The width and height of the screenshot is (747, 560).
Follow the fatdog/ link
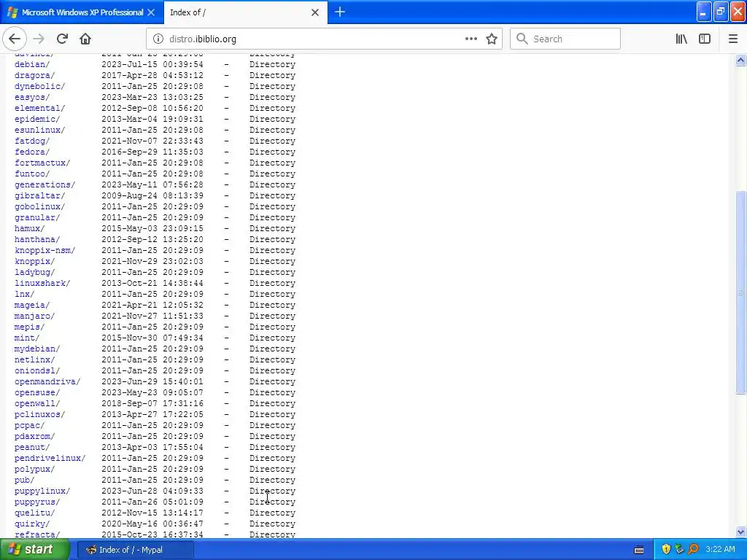tap(32, 141)
